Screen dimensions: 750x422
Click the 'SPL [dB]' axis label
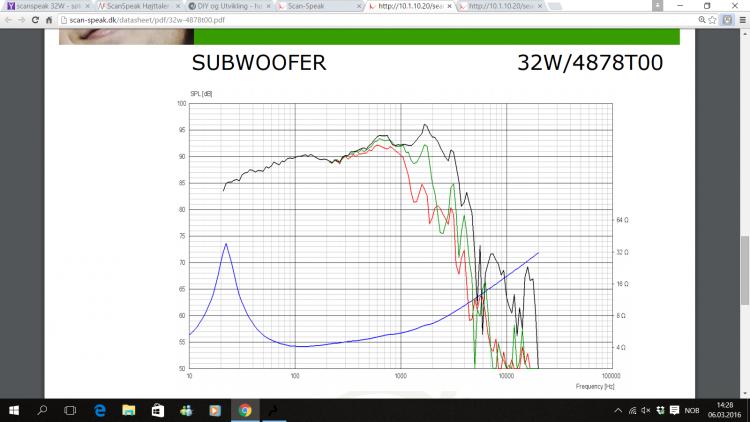point(201,94)
